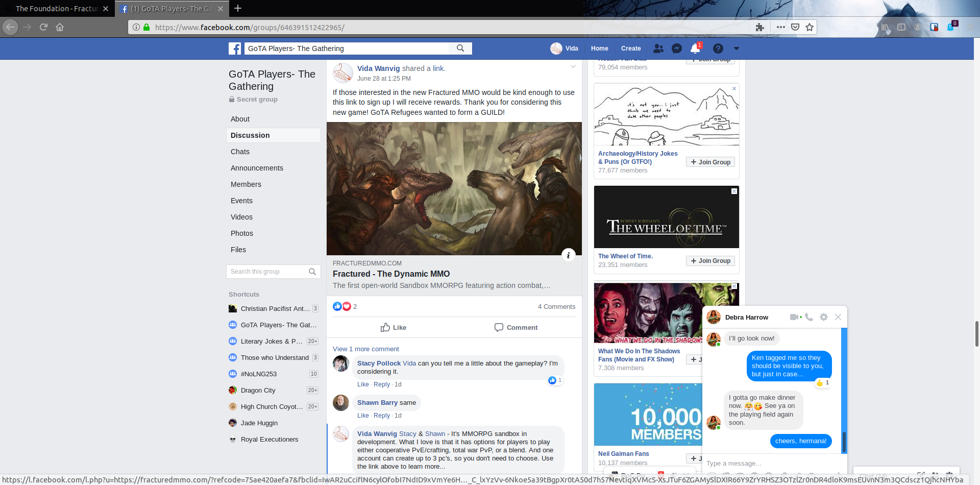Click Facebook search text field

(x=347, y=48)
